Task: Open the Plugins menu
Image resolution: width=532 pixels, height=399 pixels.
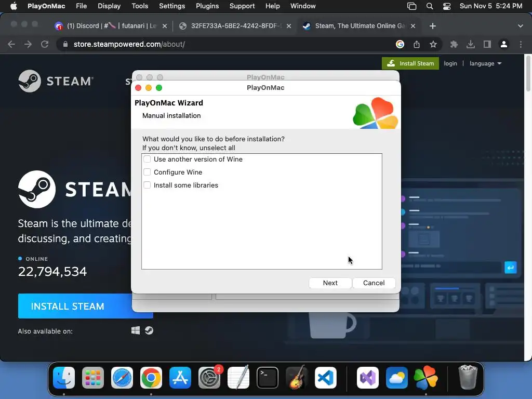Action: [x=207, y=6]
